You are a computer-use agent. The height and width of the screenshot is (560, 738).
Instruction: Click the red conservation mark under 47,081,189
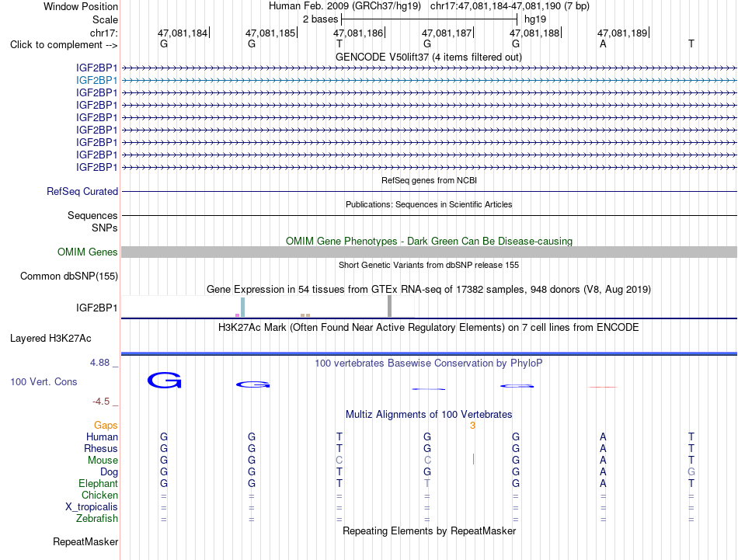(603, 387)
